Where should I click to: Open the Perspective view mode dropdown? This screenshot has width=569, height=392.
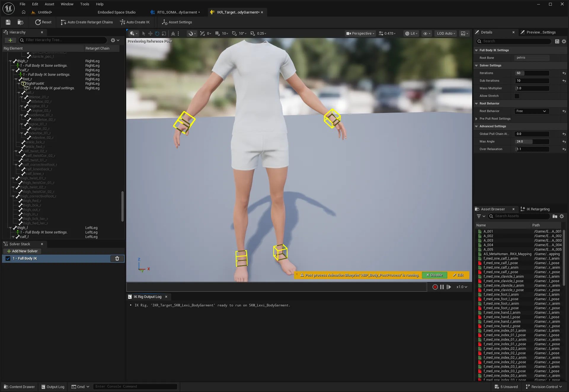pos(360,33)
